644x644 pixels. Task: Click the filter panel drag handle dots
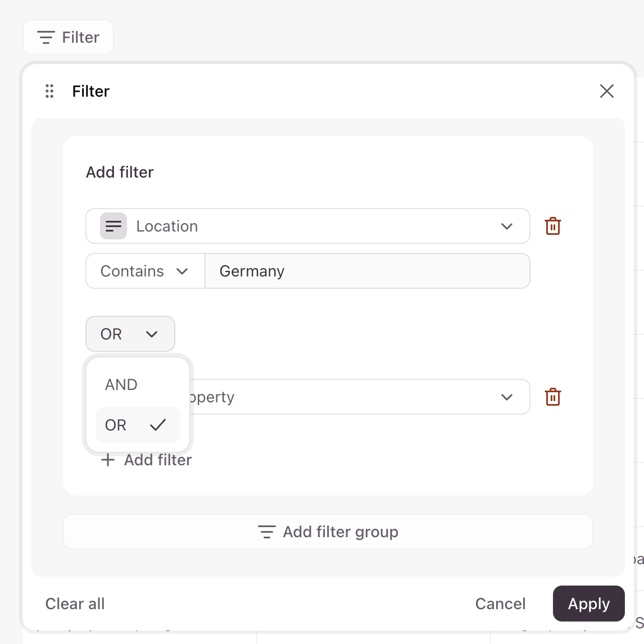pos(49,91)
